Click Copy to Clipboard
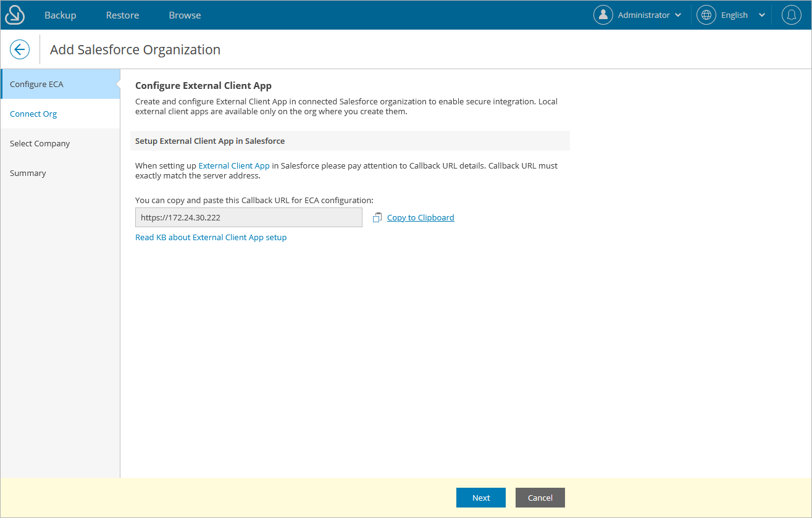Screen dimensions: 812x518 click(421, 217)
